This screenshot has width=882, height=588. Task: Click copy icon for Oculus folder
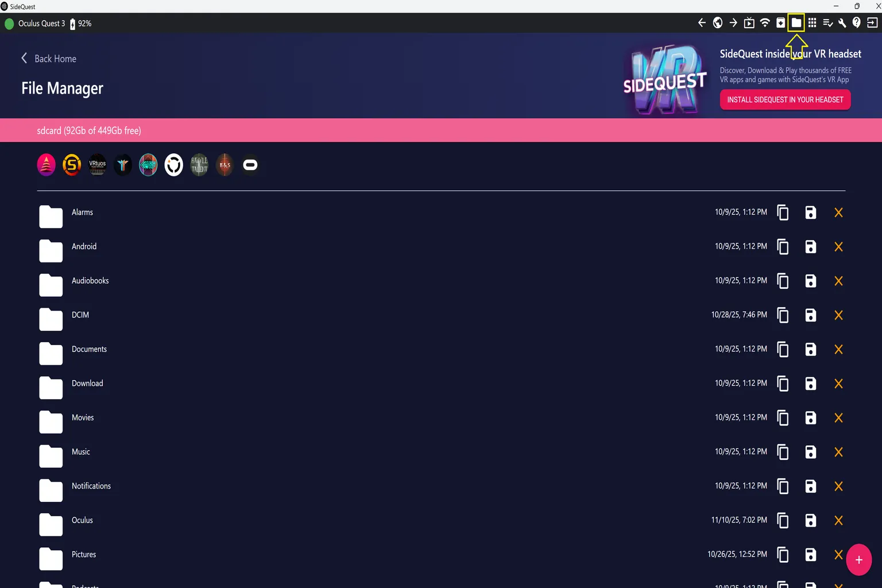[x=783, y=521]
